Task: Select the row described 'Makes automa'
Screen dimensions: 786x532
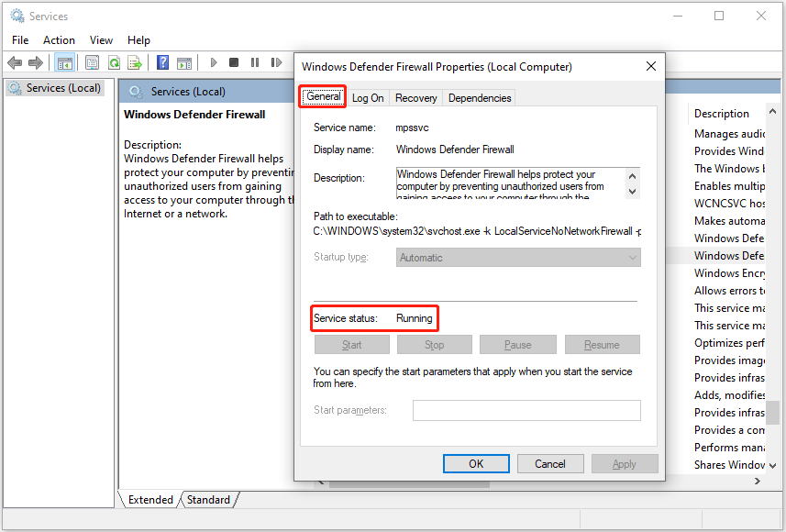Action: [729, 221]
